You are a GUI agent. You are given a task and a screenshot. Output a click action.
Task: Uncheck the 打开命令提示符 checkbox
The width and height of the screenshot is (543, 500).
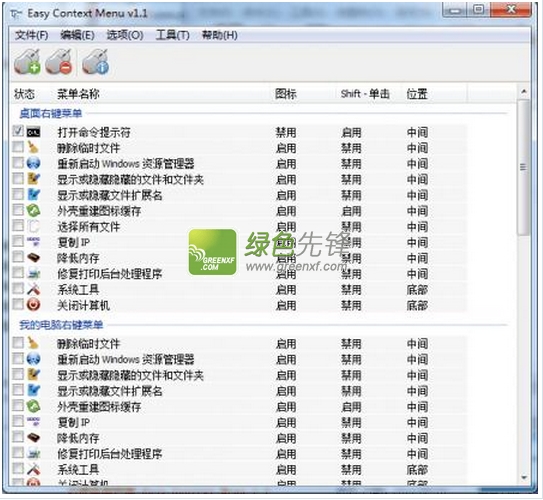18,131
